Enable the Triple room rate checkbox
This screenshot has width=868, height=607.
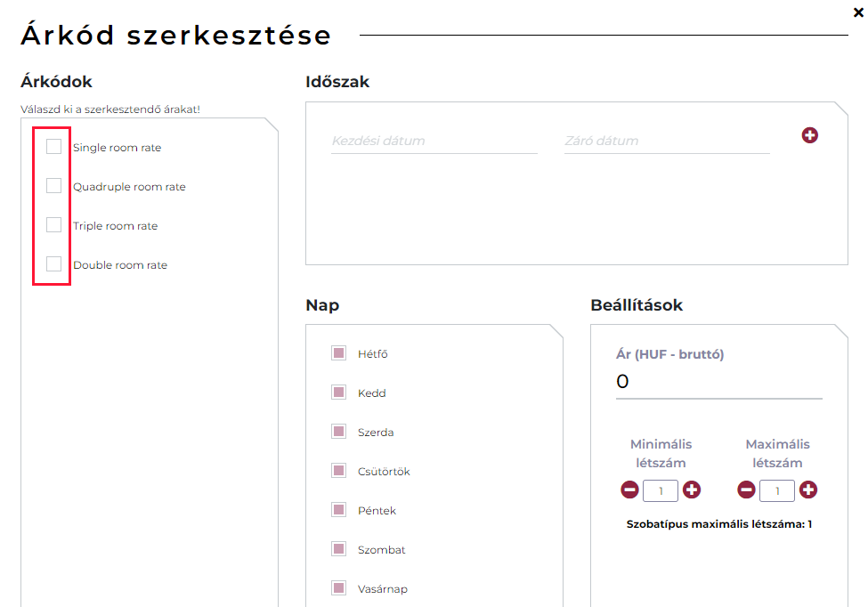(54, 225)
